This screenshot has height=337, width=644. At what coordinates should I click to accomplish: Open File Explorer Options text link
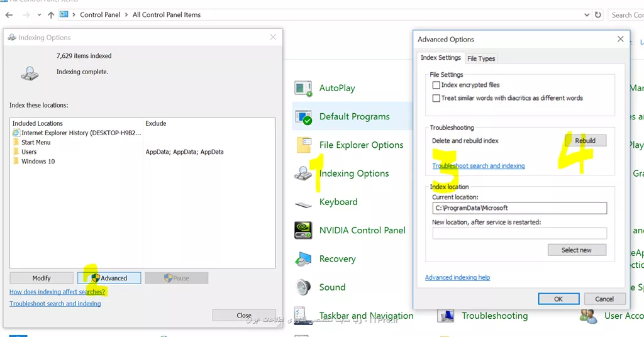click(x=362, y=145)
